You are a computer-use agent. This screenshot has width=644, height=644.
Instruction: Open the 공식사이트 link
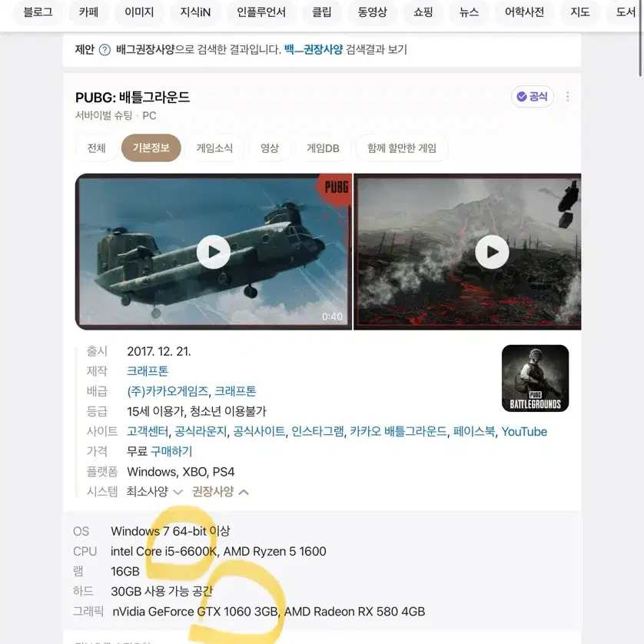click(x=259, y=432)
